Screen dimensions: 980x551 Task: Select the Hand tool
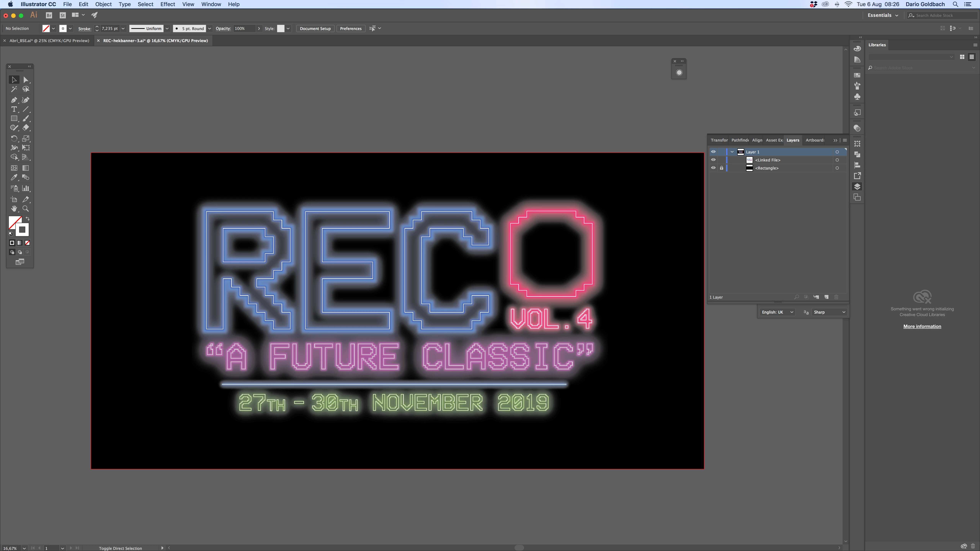pyautogui.click(x=14, y=209)
